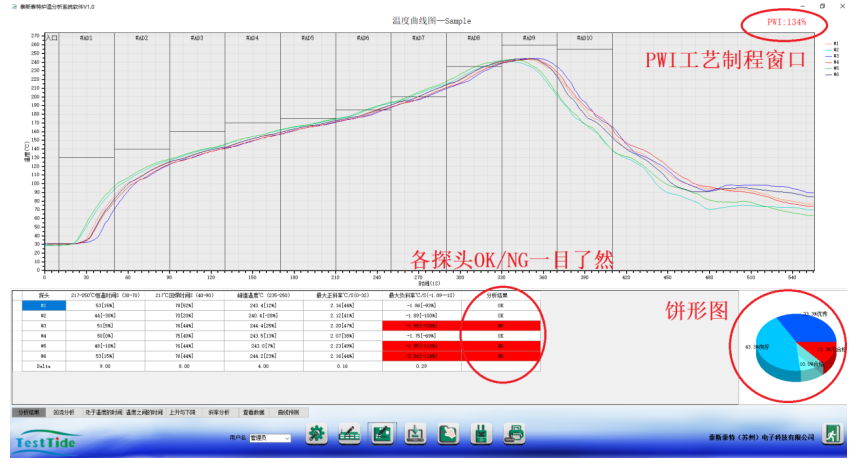
Task: Click the oven conveyor setup icon
Action: click(x=349, y=434)
